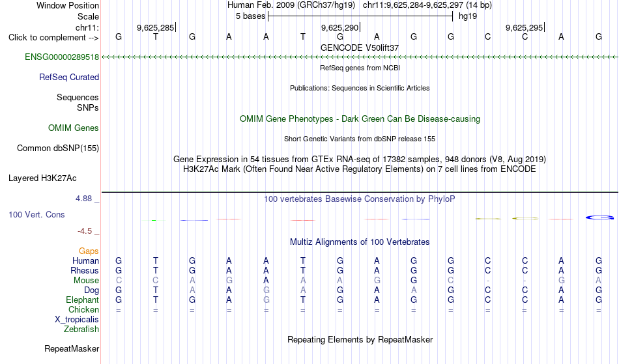Click the RepeatMasker track label
The height and width of the screenshot is (364, 619).
tap(72, 348)
